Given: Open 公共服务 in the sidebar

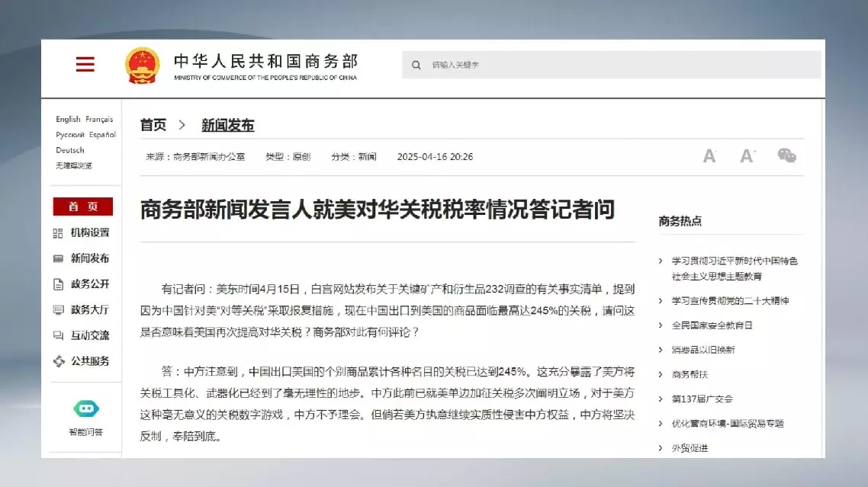Looking at the screenshot, I should pyautogui.click(x=90, y=361).
